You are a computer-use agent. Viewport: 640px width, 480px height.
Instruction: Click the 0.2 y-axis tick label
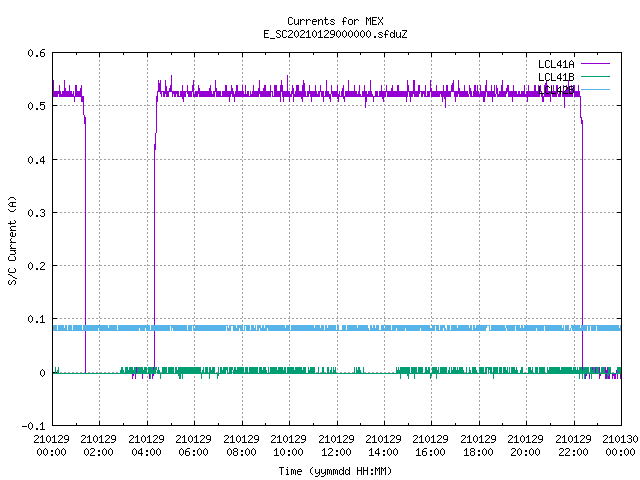pyautogui.click(x=36, y=266)
